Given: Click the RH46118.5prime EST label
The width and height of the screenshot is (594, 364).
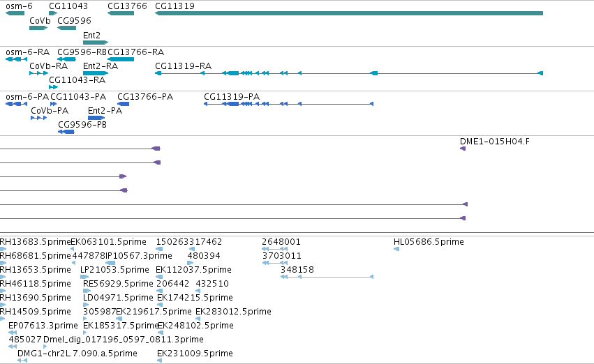Looking at the screenshot, I should pos(36,284).
